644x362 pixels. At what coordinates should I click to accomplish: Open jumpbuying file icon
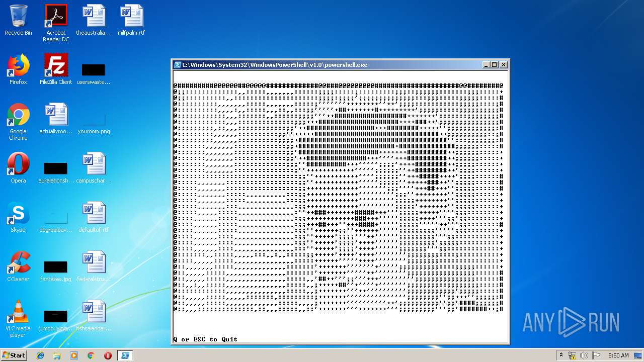click(56, 320)
